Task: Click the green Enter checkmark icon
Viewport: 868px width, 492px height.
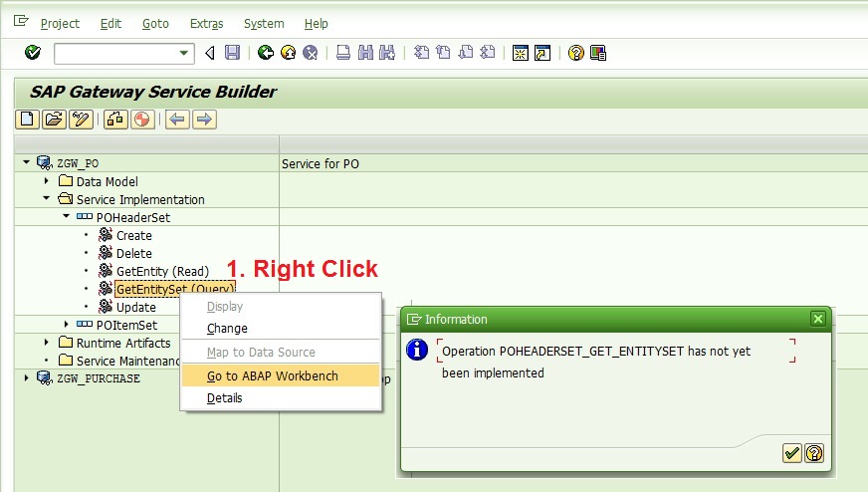Action: [x=33, y=53]
